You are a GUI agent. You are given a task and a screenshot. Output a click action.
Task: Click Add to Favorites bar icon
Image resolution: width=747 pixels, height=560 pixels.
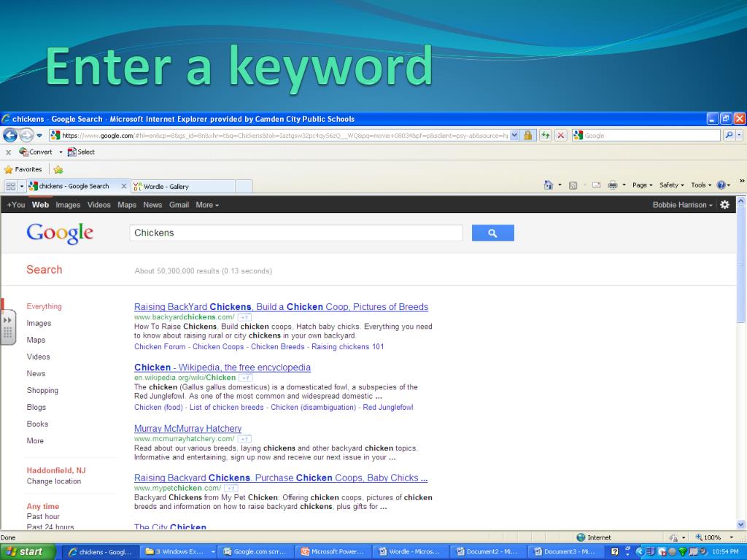click(58, 169)
